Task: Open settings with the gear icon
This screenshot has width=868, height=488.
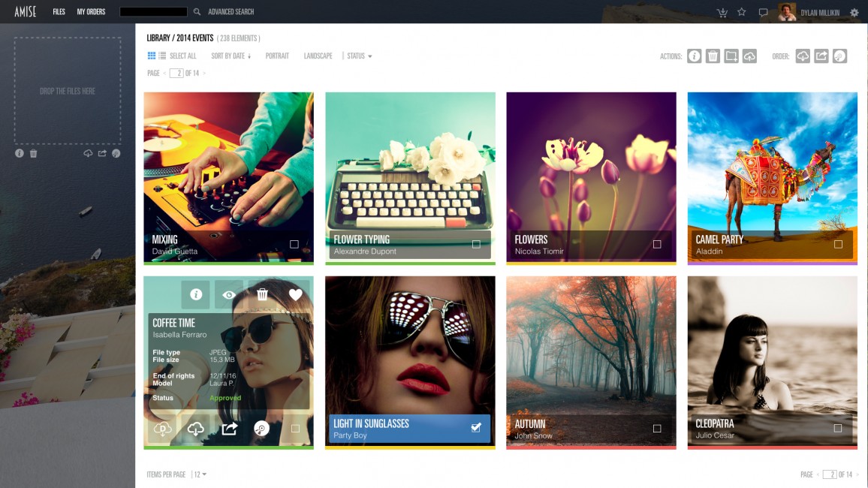Action: 854,13
